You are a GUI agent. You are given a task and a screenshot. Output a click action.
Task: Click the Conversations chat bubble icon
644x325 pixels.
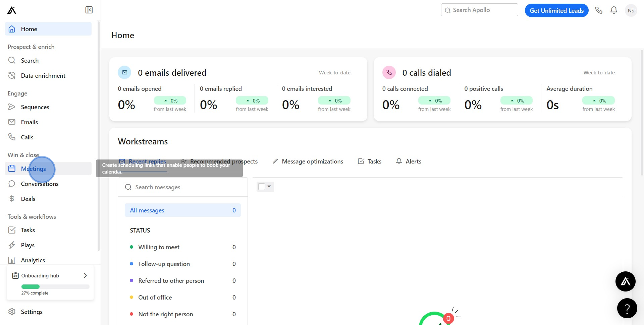click(x=12, y=184)
